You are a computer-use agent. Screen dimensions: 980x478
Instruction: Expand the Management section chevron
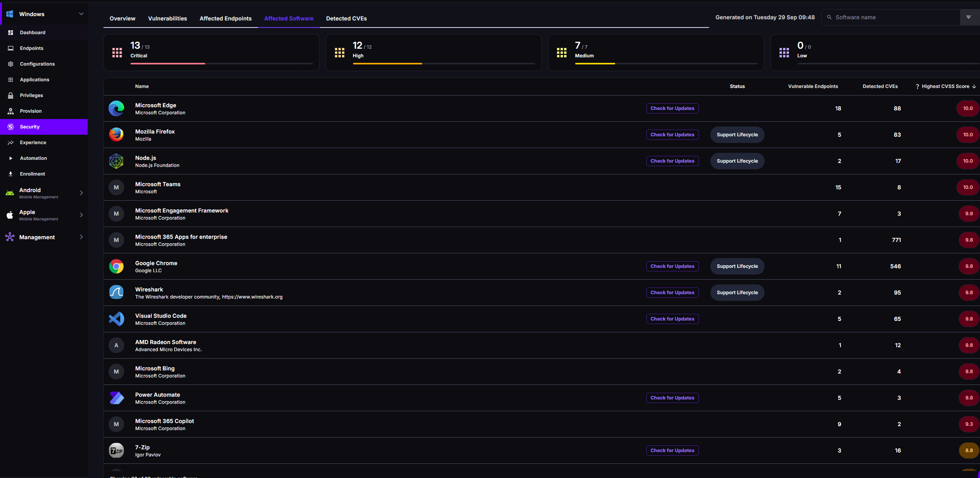coord(81,237)
